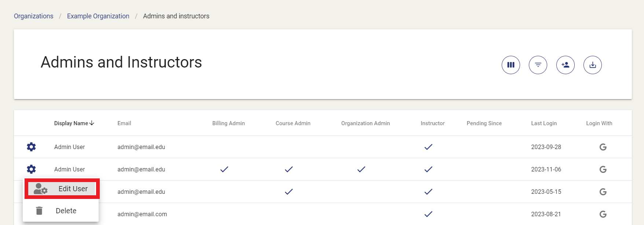Click Admins and instructors breadcrumb text
This screenshot has width=644, height=225.
point(176,16)
